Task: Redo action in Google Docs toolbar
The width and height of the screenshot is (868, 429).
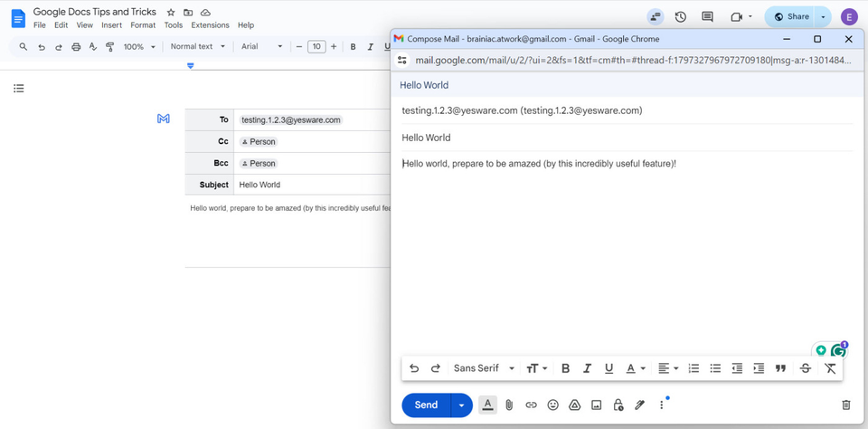Action: tap(58, 46)
